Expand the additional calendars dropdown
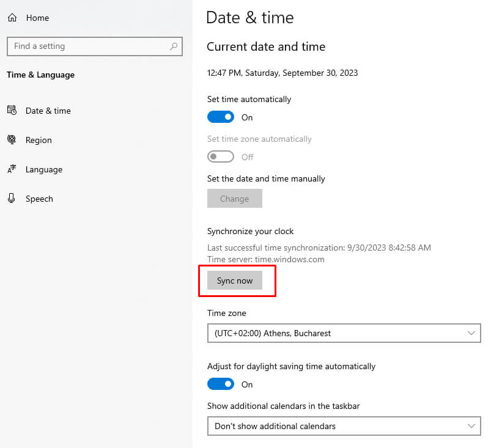502x448 pixels. point(344,426)
